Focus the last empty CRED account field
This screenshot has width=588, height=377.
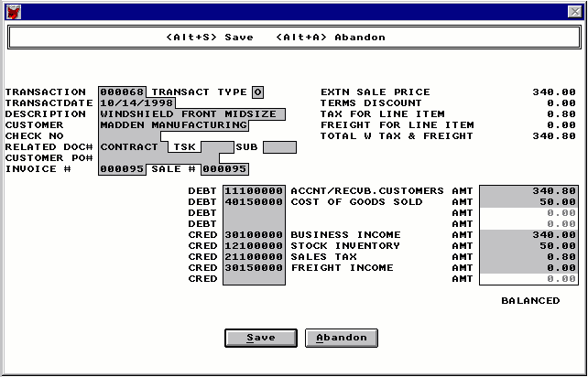pos(254,279)
